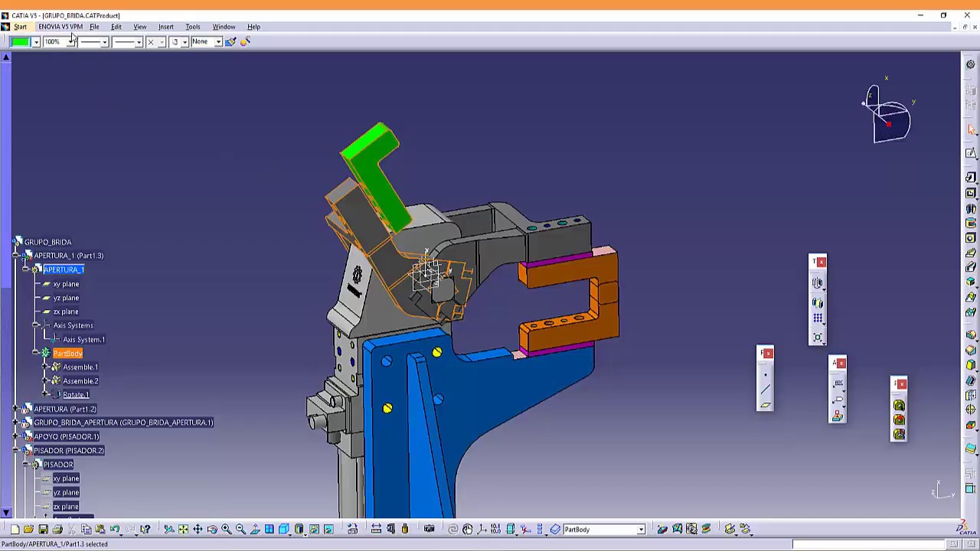Click Fit All In icon

click(183, 529)
